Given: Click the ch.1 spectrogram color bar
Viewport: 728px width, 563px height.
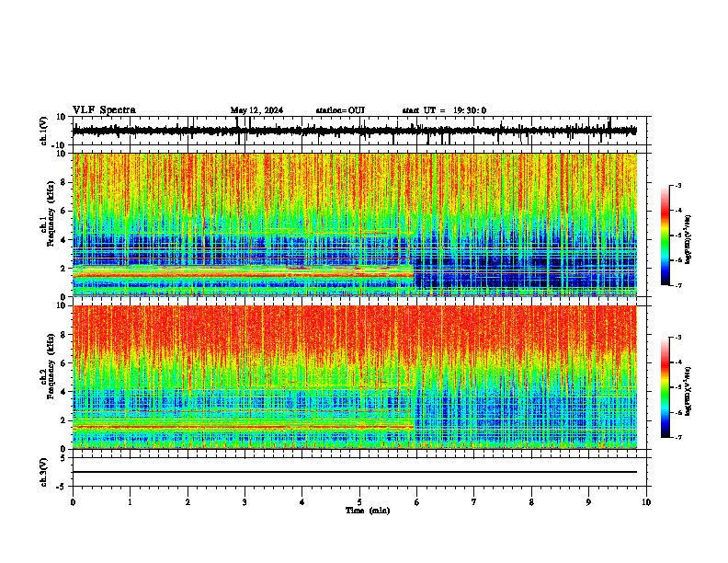Looking at the screenshot, I should (x=665, y=236).
